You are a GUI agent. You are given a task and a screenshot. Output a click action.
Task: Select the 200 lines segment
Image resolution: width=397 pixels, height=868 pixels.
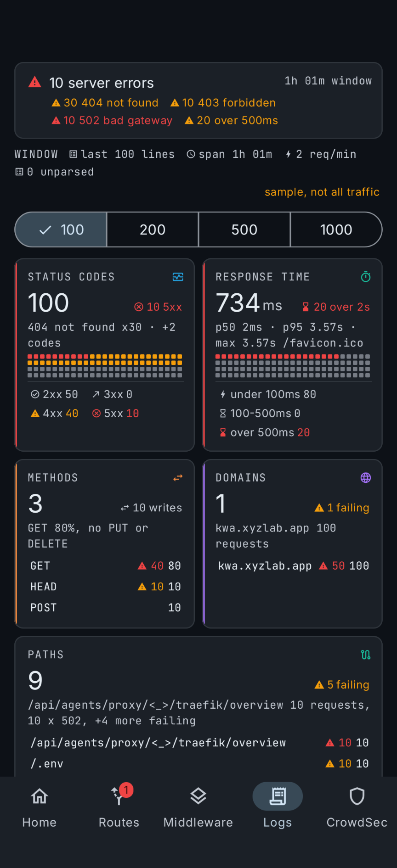pyautogui.click(x=153, y=230)
